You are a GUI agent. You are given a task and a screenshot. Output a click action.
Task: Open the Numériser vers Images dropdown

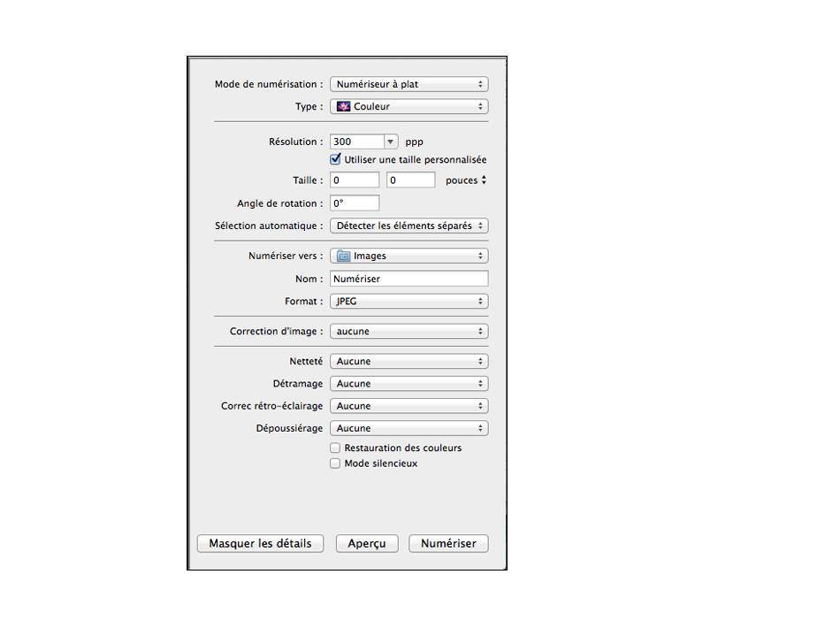pos(409,256)
